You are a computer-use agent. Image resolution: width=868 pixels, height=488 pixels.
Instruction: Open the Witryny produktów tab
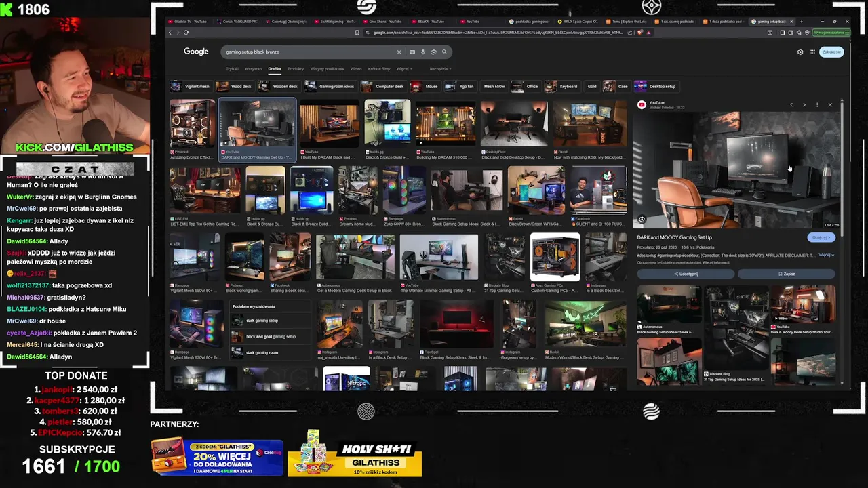point(327,69)
